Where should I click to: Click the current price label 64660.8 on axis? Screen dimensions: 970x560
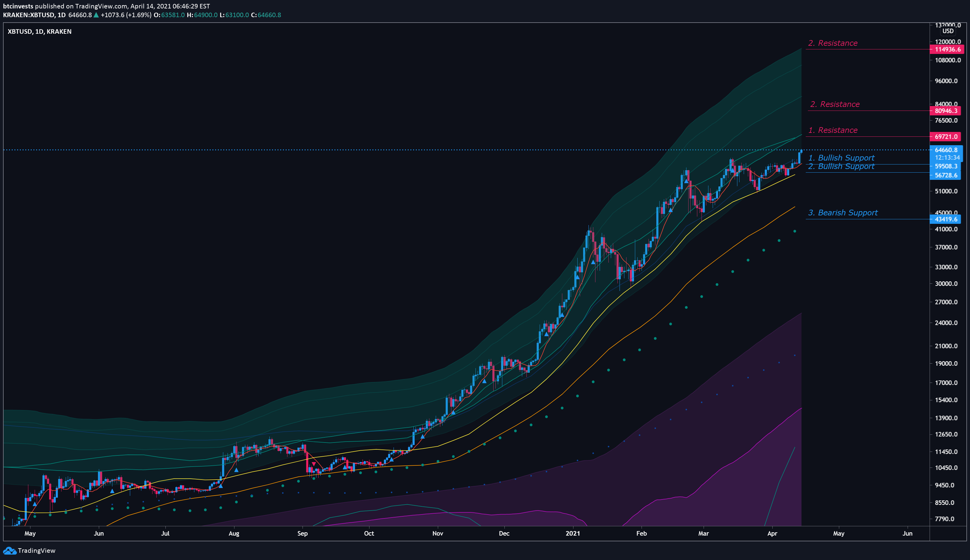pyautogui.click(x=946, y=150)
